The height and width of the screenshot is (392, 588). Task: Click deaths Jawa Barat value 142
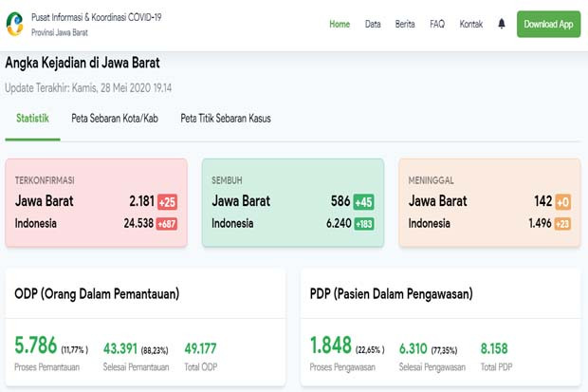[x=543, y=201]
